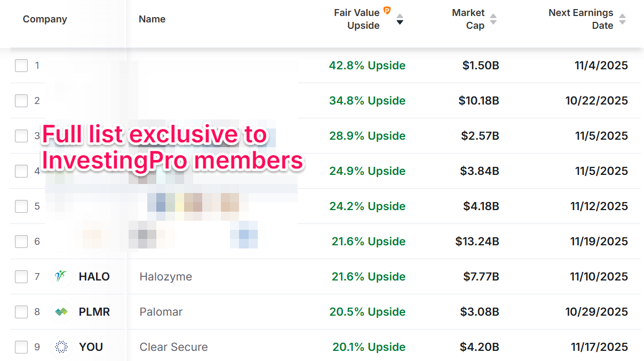Open the Halozyme company name link
Image resolution: width=644 pixels, height=361 pixels.
pyautogui.click(x=165, y=277)
